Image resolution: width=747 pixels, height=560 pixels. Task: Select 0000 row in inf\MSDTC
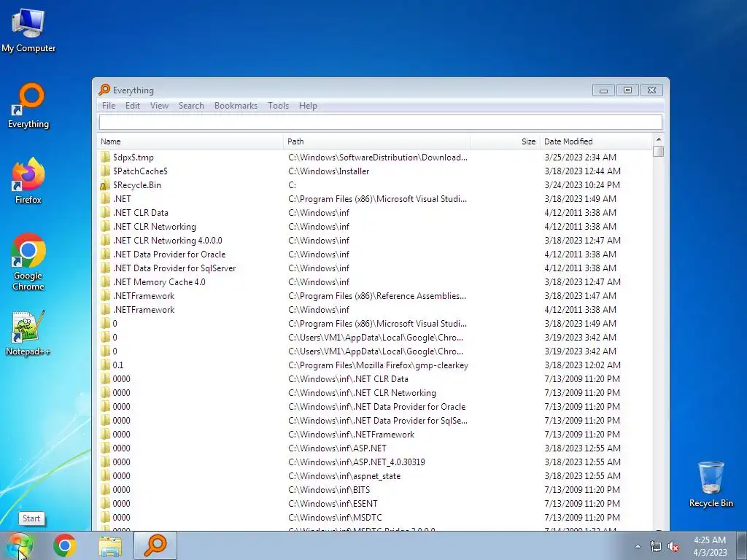[375, 517]
